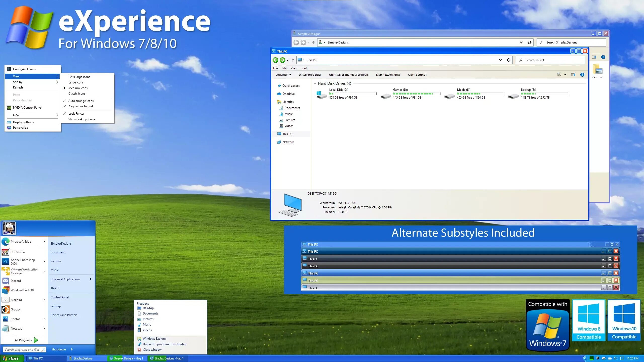
Task: Expand the This PC address history dropdown
Action: pos(500,60)
